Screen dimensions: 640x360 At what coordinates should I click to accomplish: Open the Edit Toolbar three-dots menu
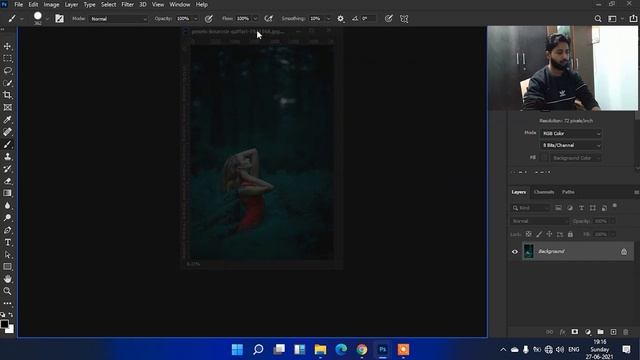pos(7,303)
